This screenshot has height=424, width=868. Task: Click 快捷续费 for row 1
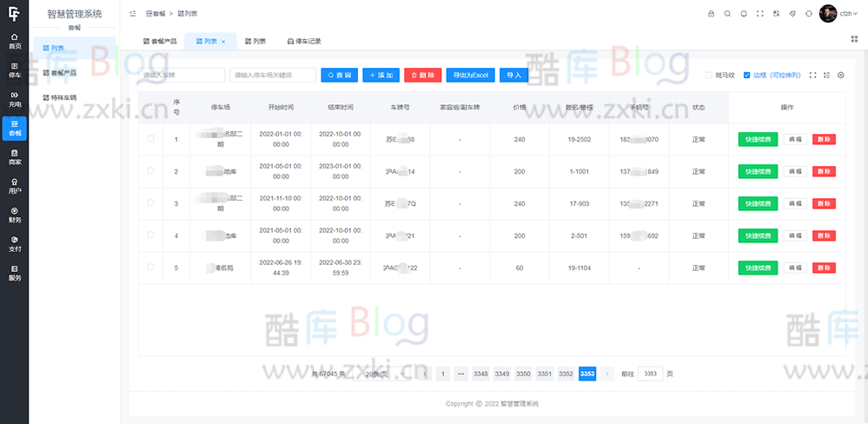[758, 140]
